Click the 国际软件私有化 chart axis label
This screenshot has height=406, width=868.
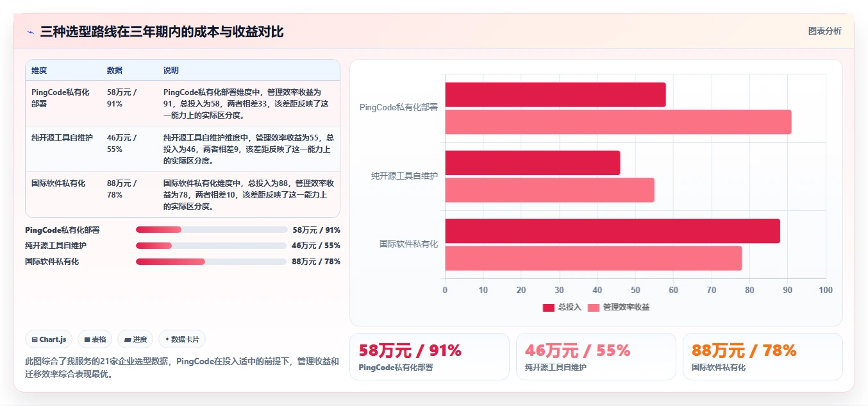click(409, 244)
